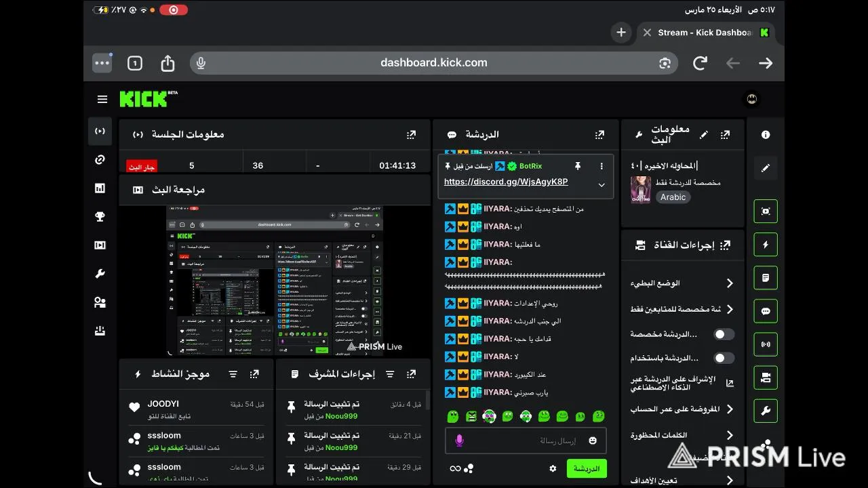The height and width of the screenshot is (488, 868).
Task: Toggle the channel actions widget in right rail
Action: click(766, 378)
